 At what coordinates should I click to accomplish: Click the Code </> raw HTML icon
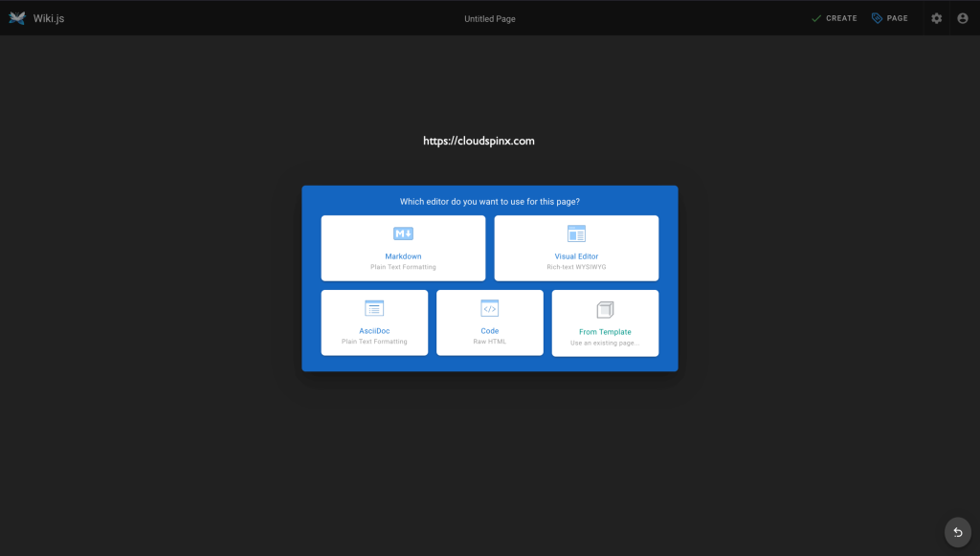[x=489, y=308]
